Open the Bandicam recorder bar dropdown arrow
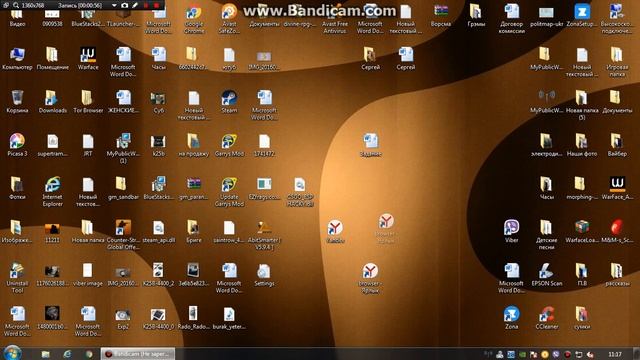The image size is (640, 360). tap(114, 5)
